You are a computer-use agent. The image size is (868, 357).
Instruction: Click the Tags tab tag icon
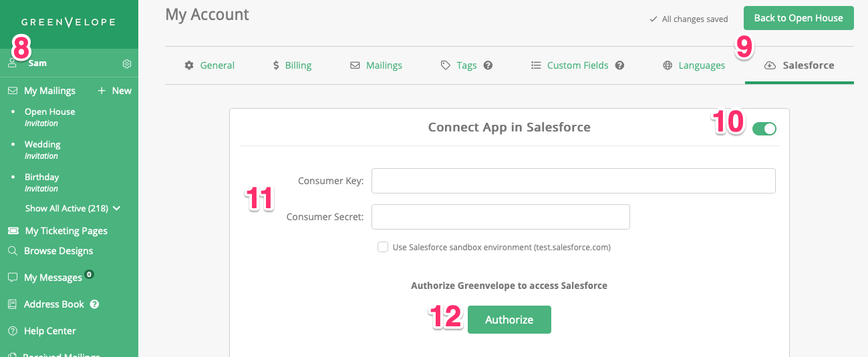click(x=446, y=65)
